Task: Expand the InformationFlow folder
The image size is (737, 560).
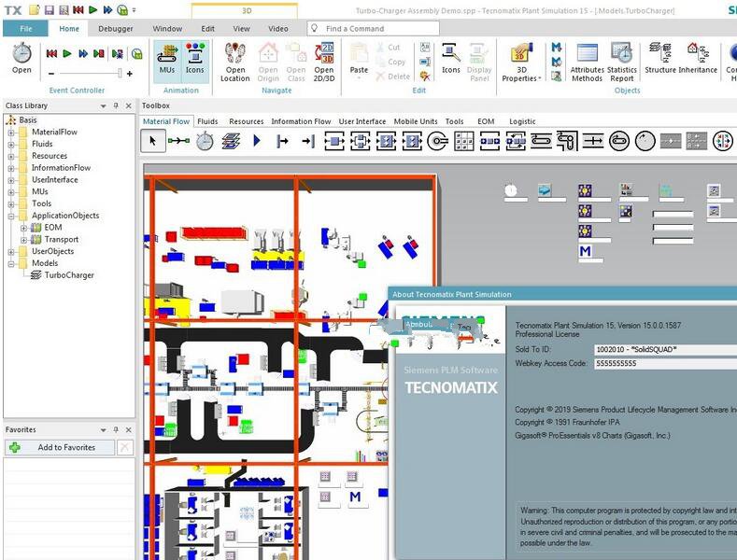Action: tap(11, 168)
